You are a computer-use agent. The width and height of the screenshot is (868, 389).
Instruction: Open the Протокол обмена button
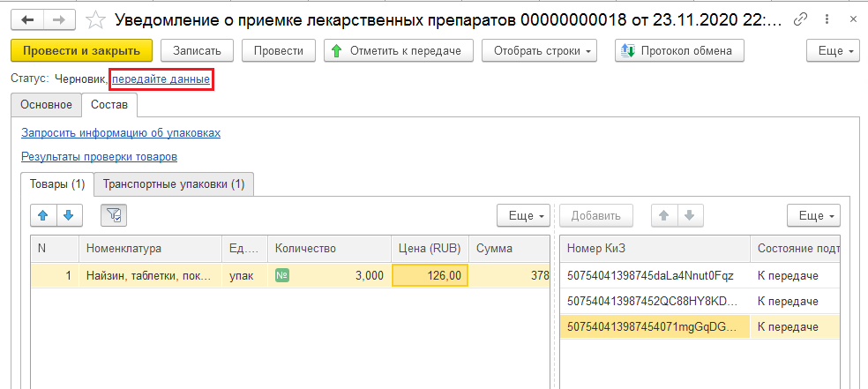coord(679,50)
